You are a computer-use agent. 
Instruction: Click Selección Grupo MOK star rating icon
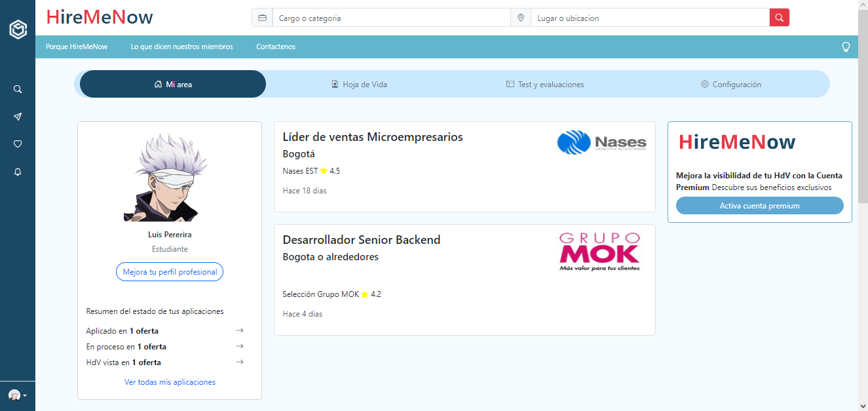pyautogui.click(x=365, y=294)
